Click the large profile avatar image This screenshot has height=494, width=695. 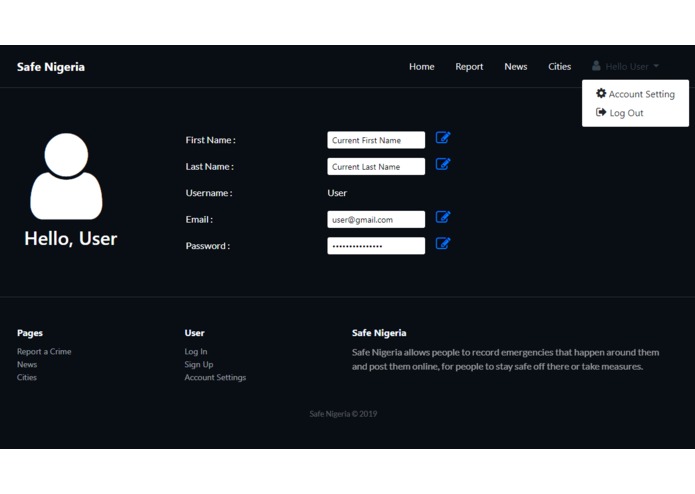click(66, 176)
